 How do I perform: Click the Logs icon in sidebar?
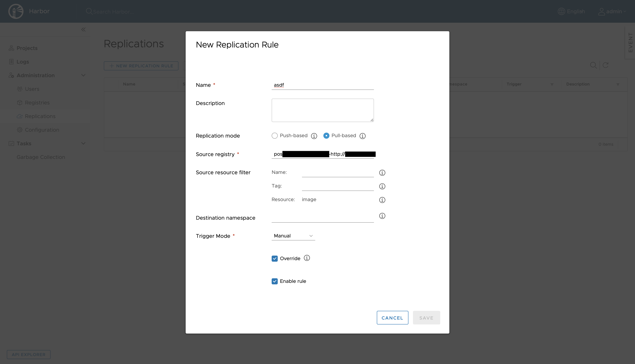coord(11,61)
